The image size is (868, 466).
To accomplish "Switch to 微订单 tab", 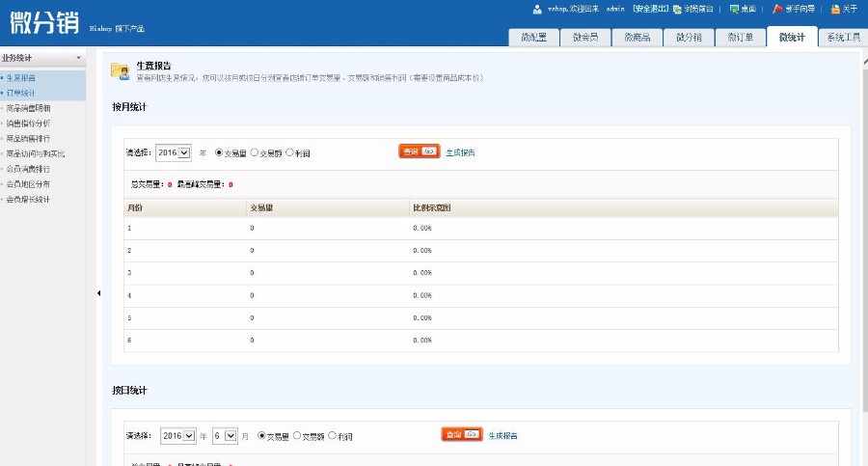I will click(740, 37).
